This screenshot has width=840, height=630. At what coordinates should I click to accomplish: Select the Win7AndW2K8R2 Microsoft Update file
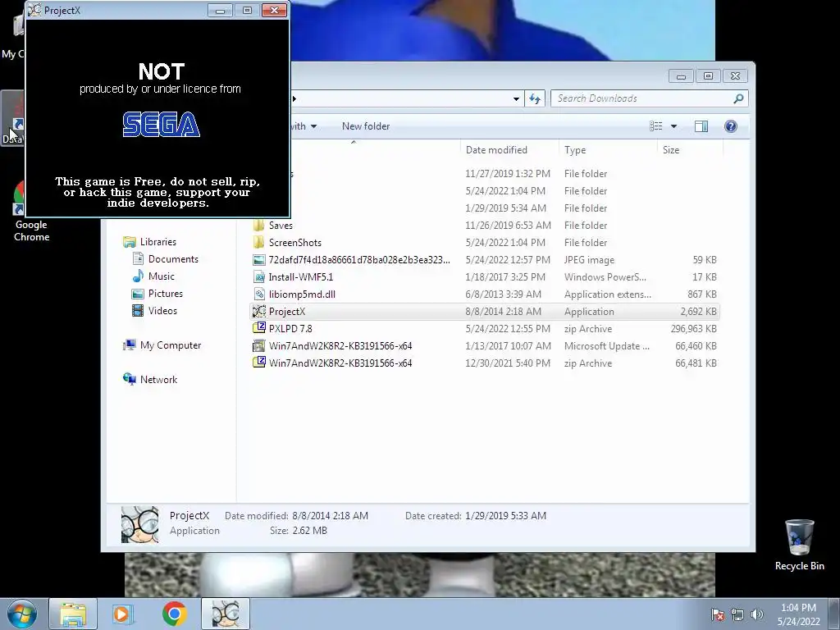pos(485,345)
